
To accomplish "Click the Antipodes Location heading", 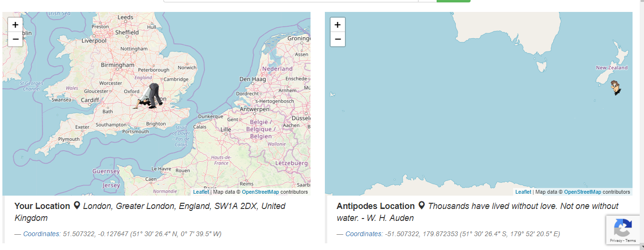I will pos(376,206).
